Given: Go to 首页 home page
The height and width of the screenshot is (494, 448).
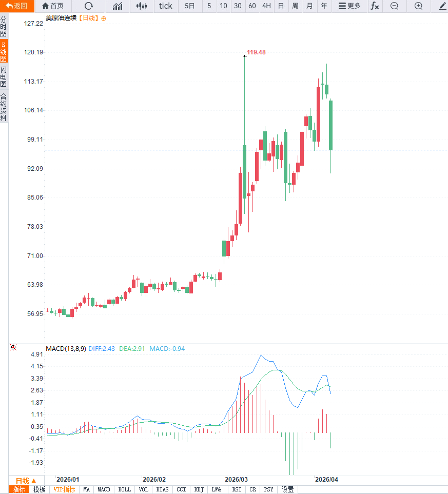Looking at the screenshot, I should [x=53, y=6].
